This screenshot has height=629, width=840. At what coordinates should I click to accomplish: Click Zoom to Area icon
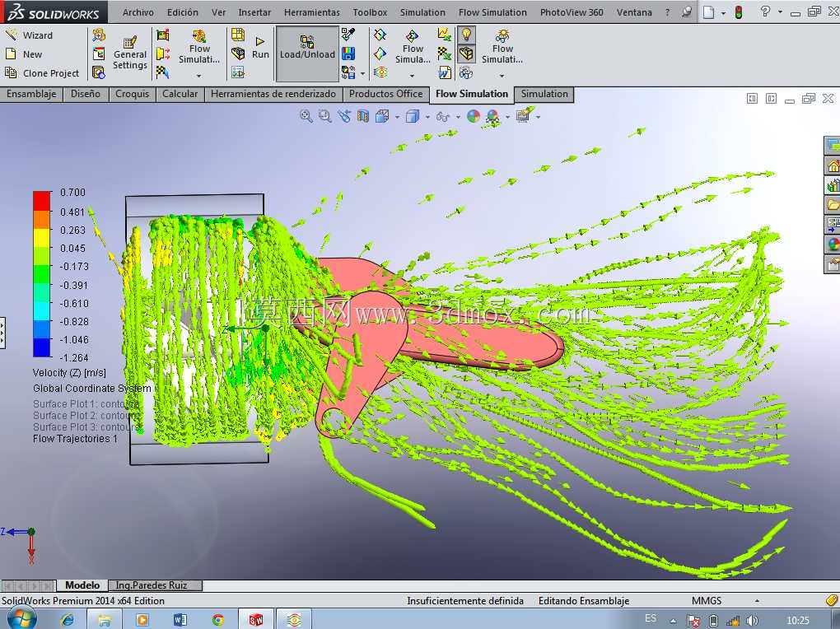[325, 116]
